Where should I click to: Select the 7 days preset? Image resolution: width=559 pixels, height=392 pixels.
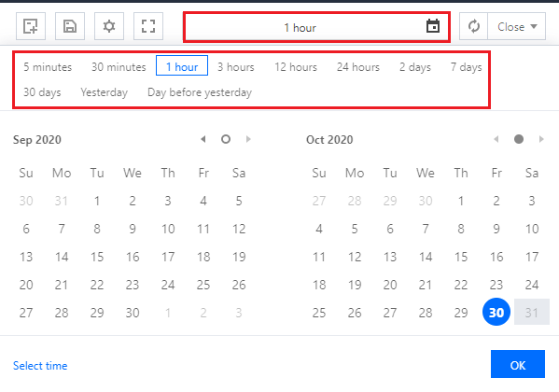tap(466, 66)
